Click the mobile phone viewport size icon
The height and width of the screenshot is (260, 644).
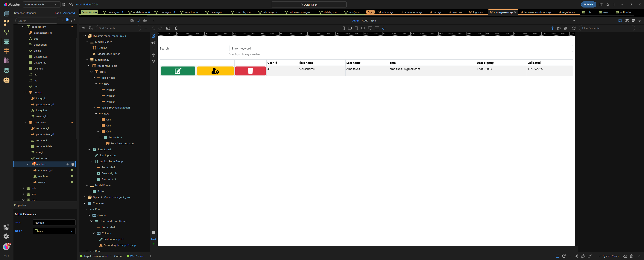point(344,28)
